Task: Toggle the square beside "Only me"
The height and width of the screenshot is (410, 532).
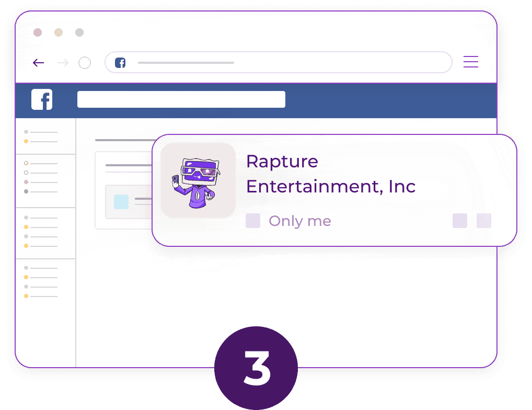Action: [x=253, y=221]
